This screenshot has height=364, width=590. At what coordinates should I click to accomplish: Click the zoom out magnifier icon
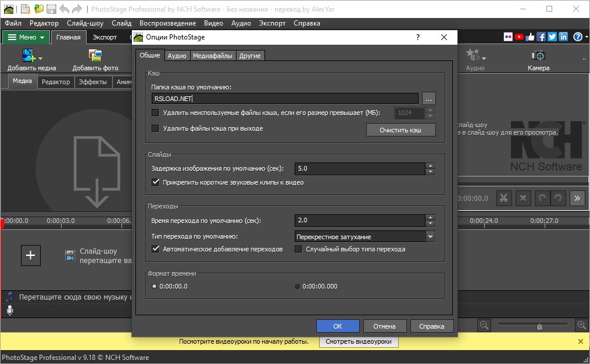(x=484, y=325)
